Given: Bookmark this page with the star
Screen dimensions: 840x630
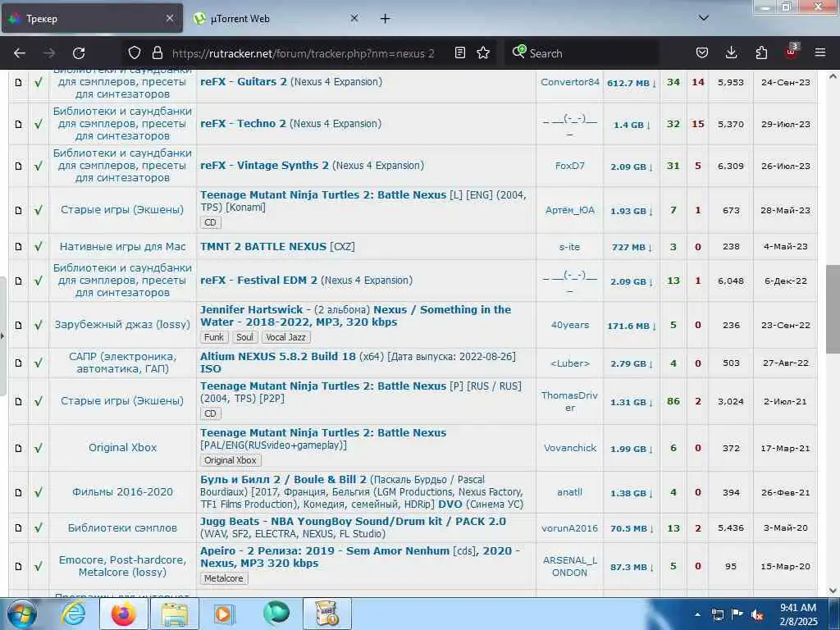Looking at the screenshot, I should 483,52.
